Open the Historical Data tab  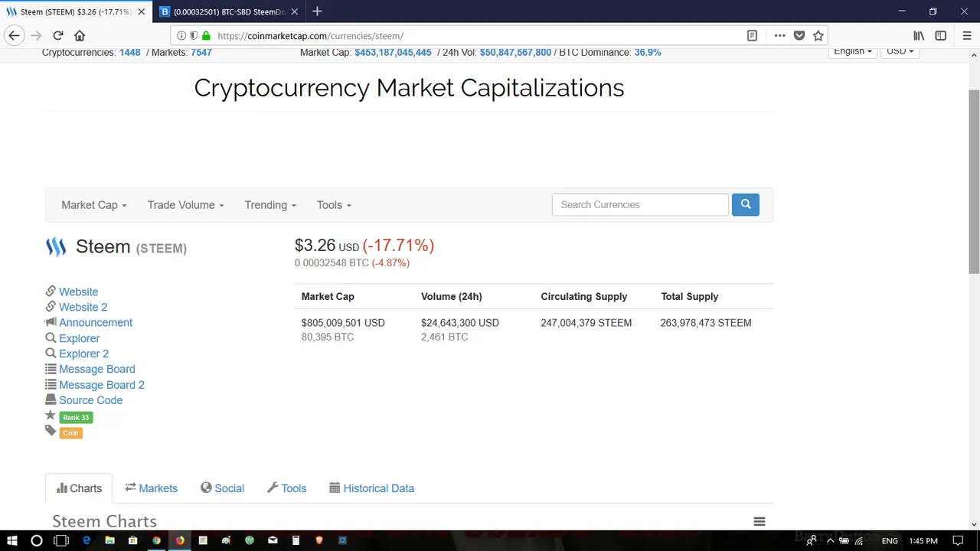(372, 488)
